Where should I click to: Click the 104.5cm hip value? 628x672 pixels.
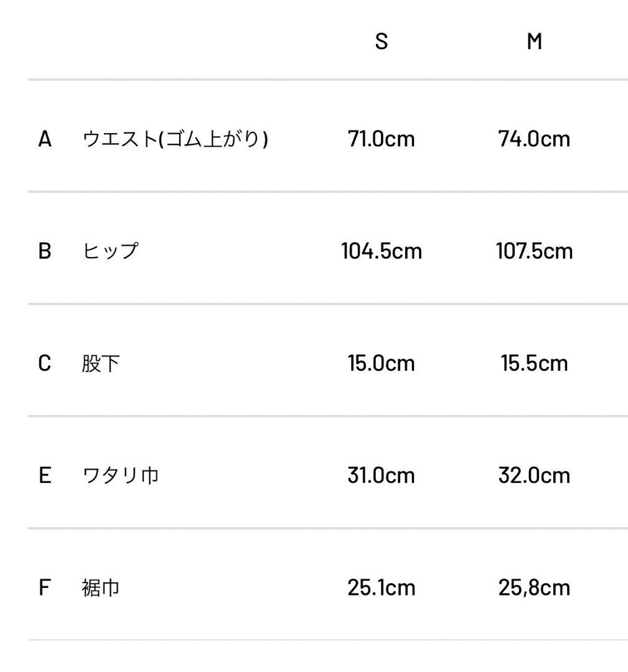click(x=381, y=251)
